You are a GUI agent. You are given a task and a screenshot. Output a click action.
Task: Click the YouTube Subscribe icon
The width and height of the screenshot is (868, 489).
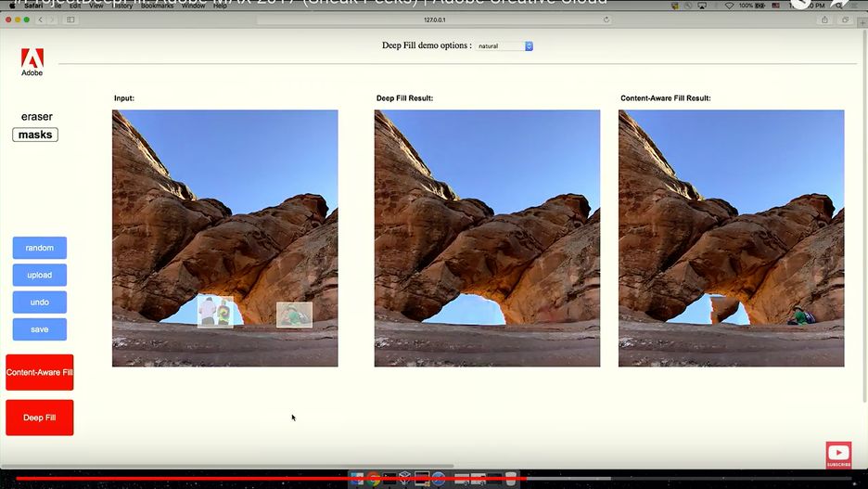tap(838, 455)
